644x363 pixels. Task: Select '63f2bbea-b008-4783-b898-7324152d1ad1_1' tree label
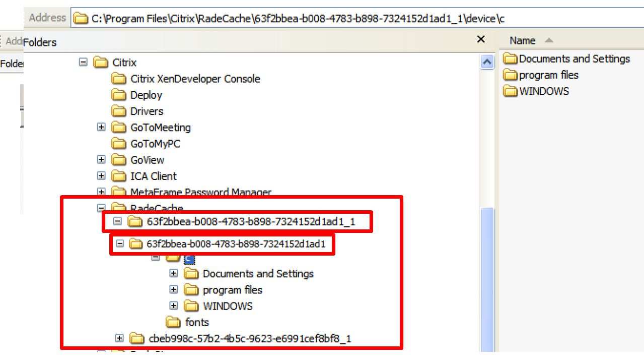tap(251, 221)
